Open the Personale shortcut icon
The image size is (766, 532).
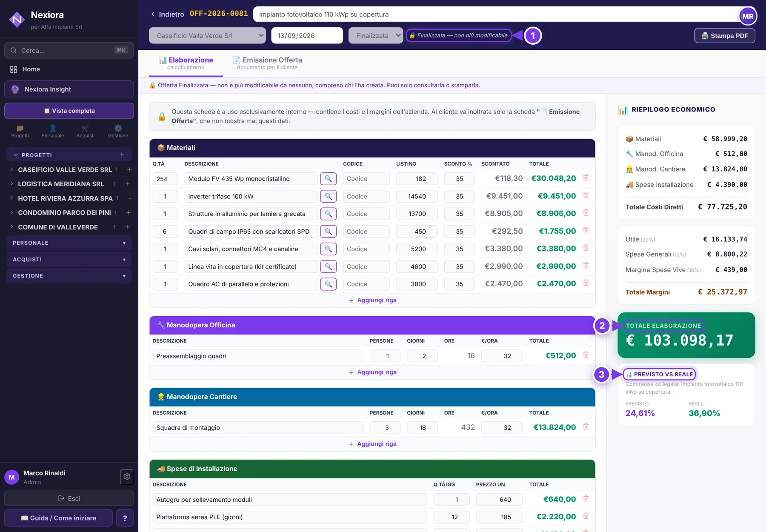[x=53, y=131]
